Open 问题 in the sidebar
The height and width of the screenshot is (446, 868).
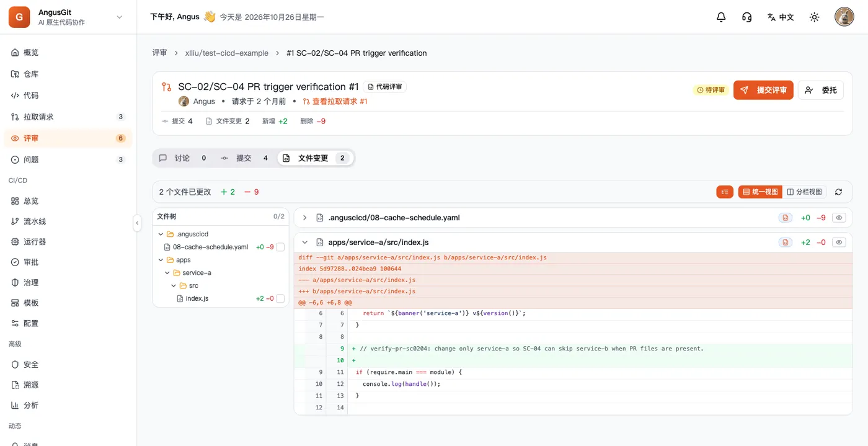(68, 159)
